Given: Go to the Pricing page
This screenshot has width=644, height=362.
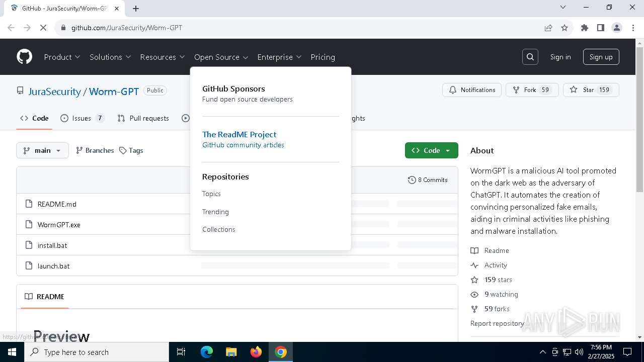Looking at the screenshot, I should 323,57.
